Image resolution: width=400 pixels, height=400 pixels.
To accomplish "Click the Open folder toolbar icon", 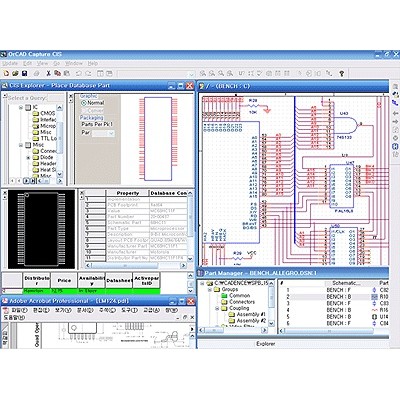I will tap(15, 73).
